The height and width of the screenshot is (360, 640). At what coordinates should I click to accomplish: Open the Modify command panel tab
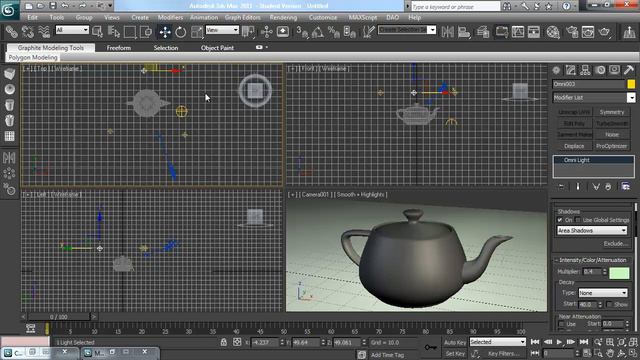571,70
